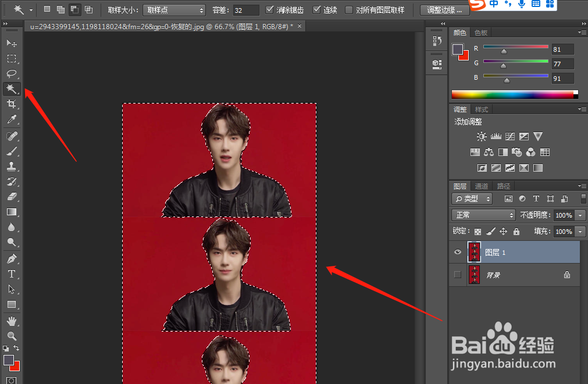Show 背景 layer visibility
Screen dimensions: 588x384
click(458, 275)
